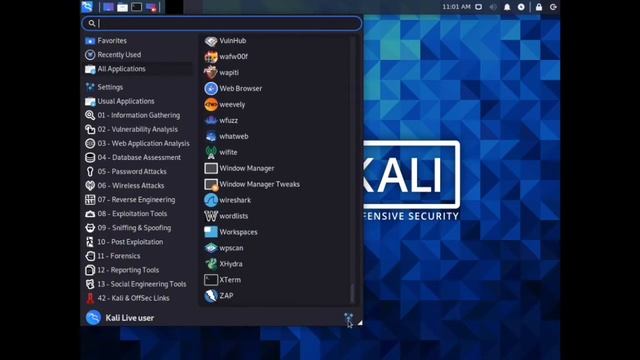Open Window Manager Tweaks
The image size is (640, 360).
[276, 184]
